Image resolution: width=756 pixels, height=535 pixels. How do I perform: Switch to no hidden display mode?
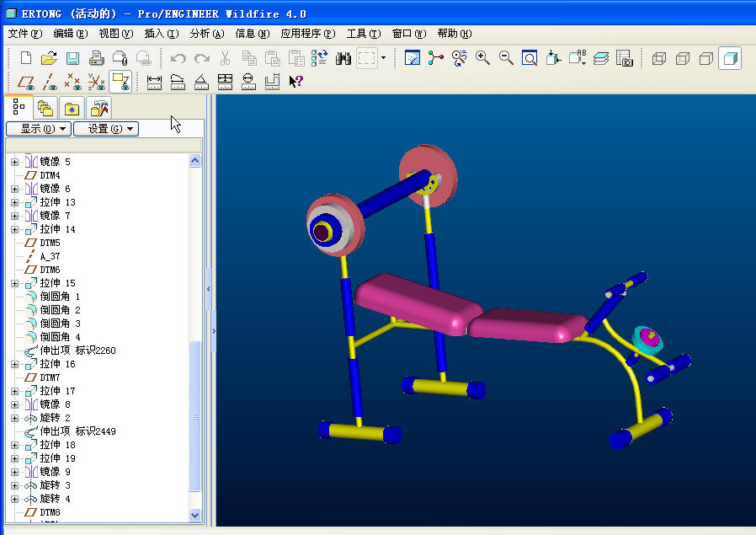pyautogui.click(x=706, y=58)
